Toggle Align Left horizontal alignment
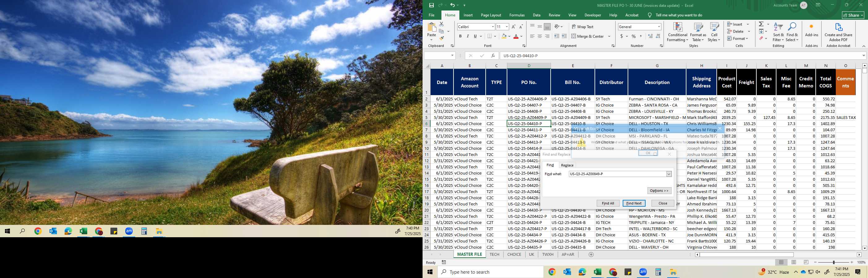The height and width of the screenshot is (278, 868). pos(532,36)
